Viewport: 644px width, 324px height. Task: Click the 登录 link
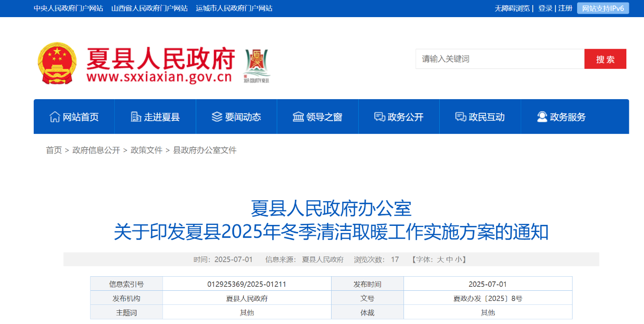click(x=545, y=8)
